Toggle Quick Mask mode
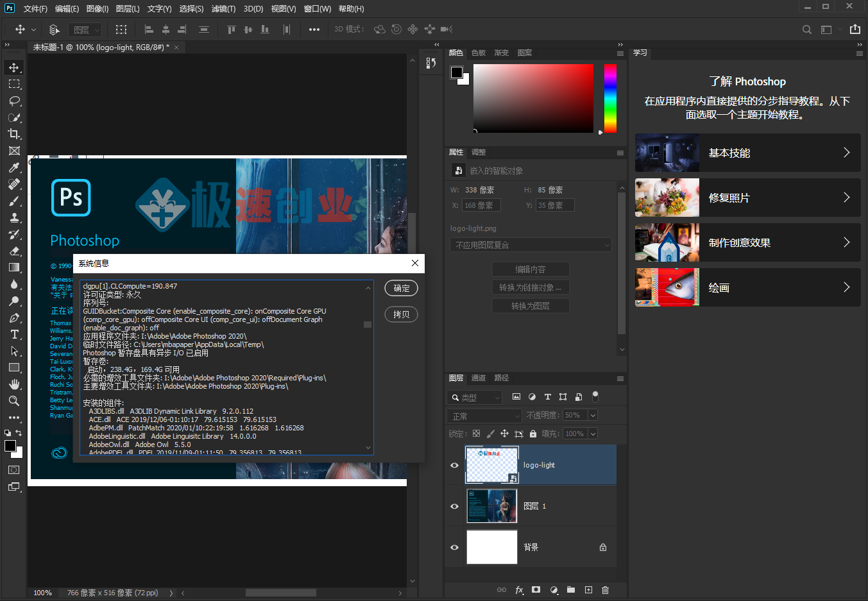Screen dimensions: 868x601 [x=13, y=470]
